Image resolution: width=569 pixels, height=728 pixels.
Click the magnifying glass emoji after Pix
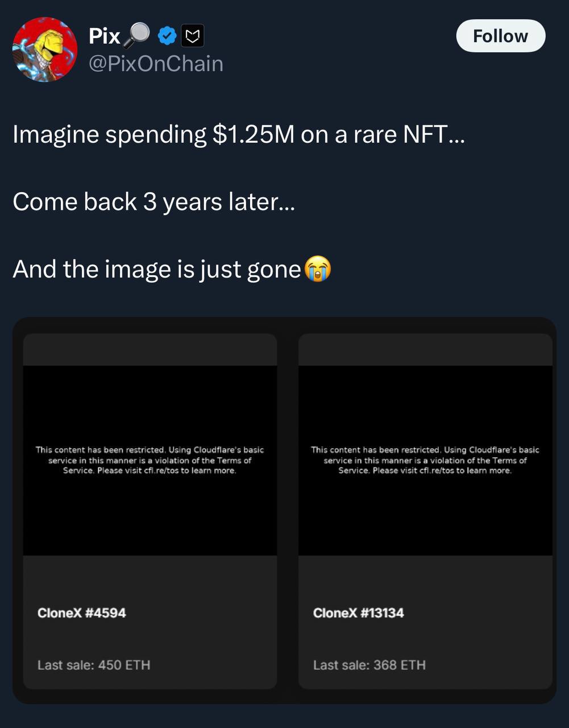point(136,36)
